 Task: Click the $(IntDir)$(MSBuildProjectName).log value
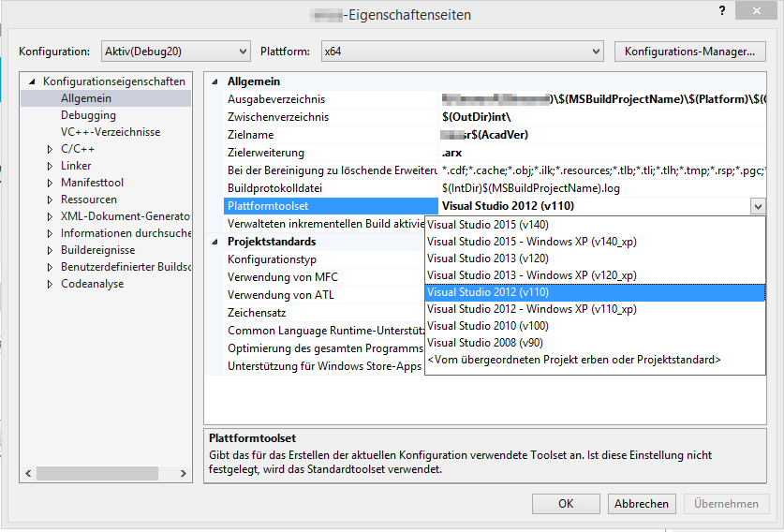602,188
